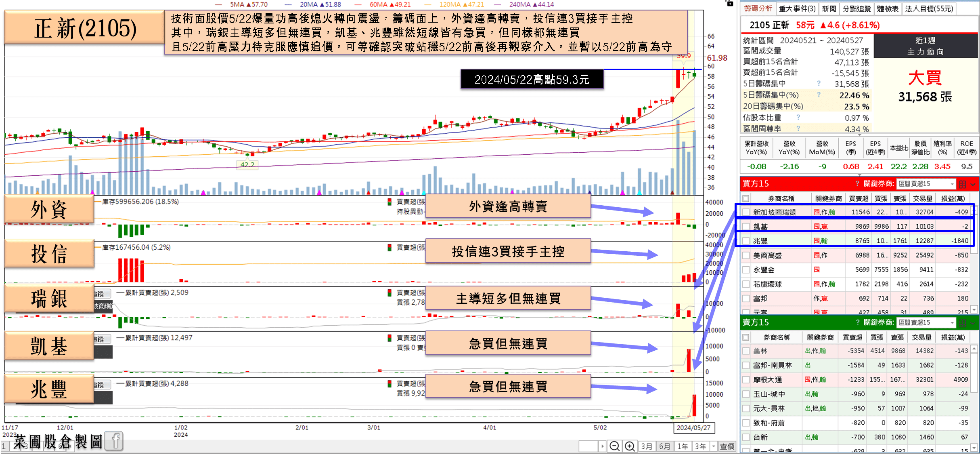Tick checkbox for 摩根大通 seller row
The image size is (980, 463).
click(x=746, y=380)
